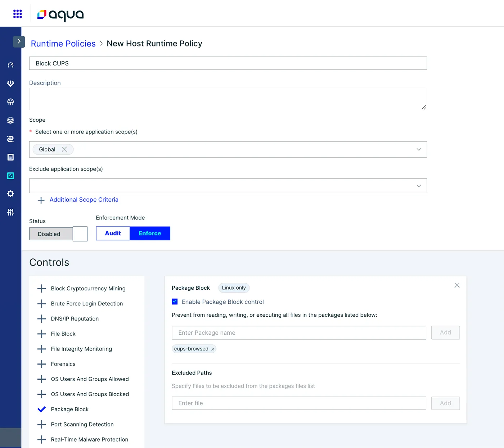Add Brute Force Login Detection control
Image resolution: width=504 pixels, height=448 pixels.
[x=42, y=304]
